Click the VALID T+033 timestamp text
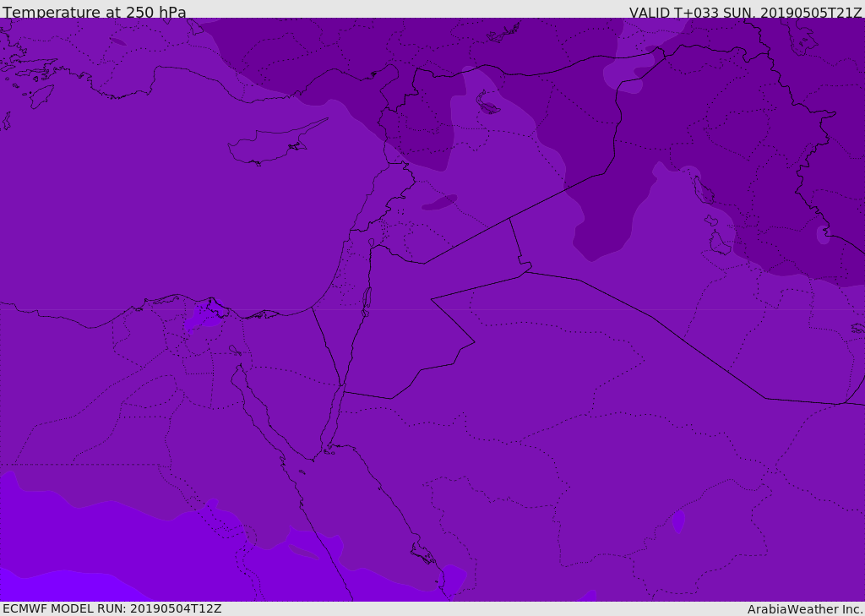 tap(745, 12)
